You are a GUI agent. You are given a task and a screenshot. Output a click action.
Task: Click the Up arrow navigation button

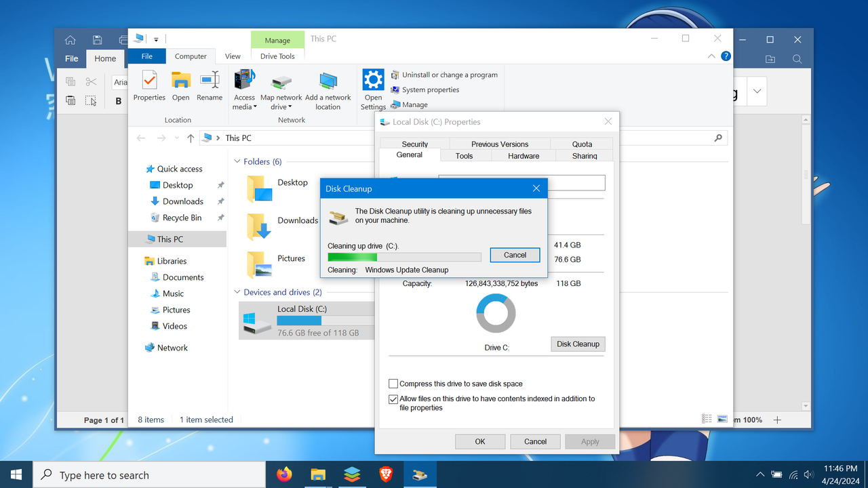point(191,138)
